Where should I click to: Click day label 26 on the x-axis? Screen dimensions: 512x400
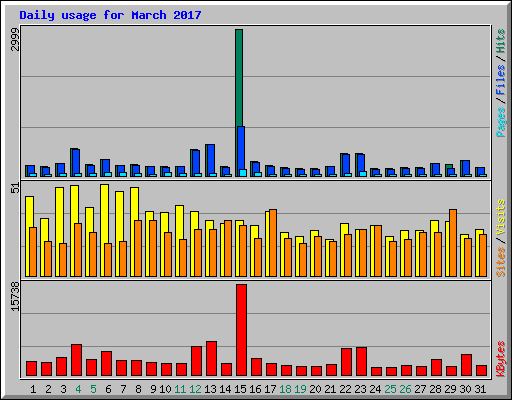tap(405, 389)
